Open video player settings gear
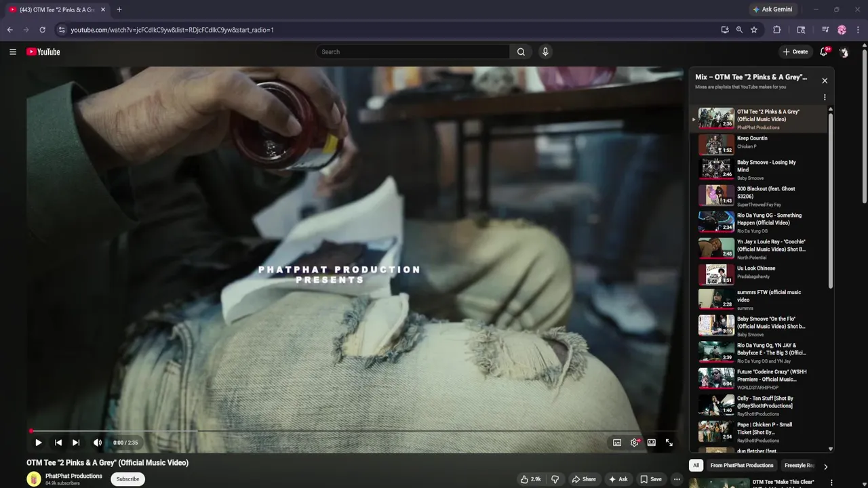 (x=635, y=443)
